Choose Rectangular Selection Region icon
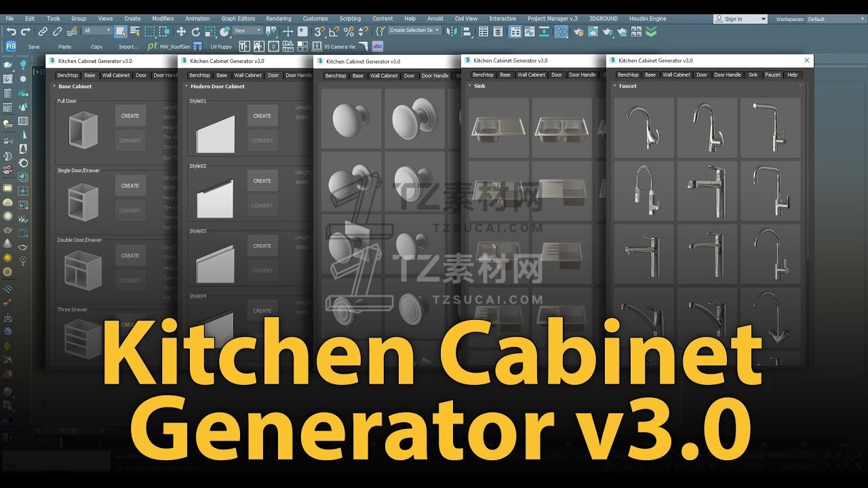868x488 pixels. pos(150,31)
